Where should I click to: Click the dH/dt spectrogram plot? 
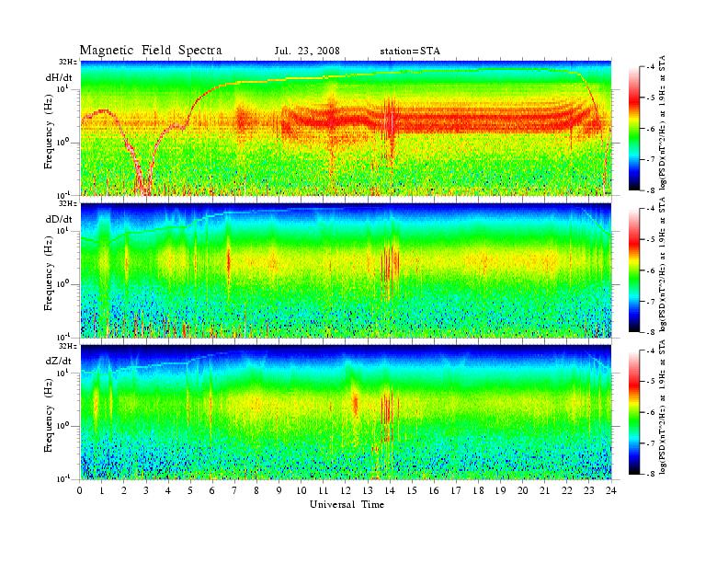pos(346,128)
